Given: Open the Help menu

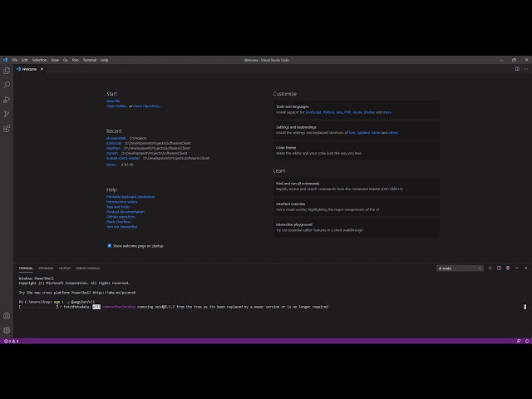Looking at the screenshot, I should (105, 60).
